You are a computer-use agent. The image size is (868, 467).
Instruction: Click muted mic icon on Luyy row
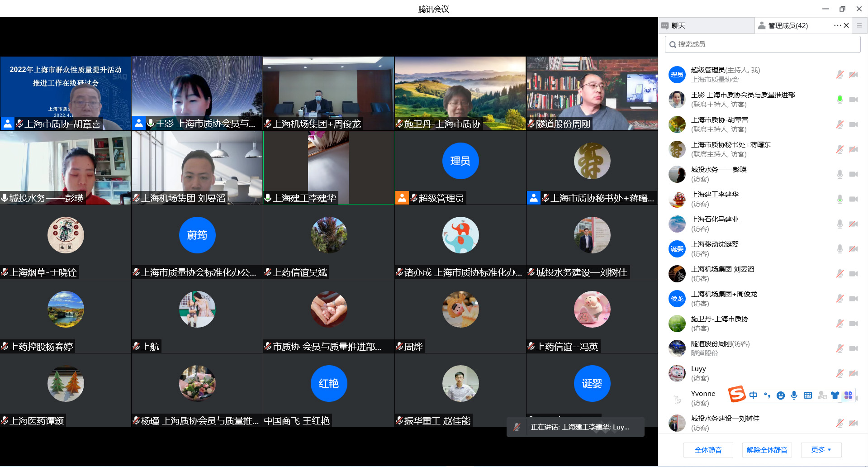pyautogui.click(x=840, y=373)
